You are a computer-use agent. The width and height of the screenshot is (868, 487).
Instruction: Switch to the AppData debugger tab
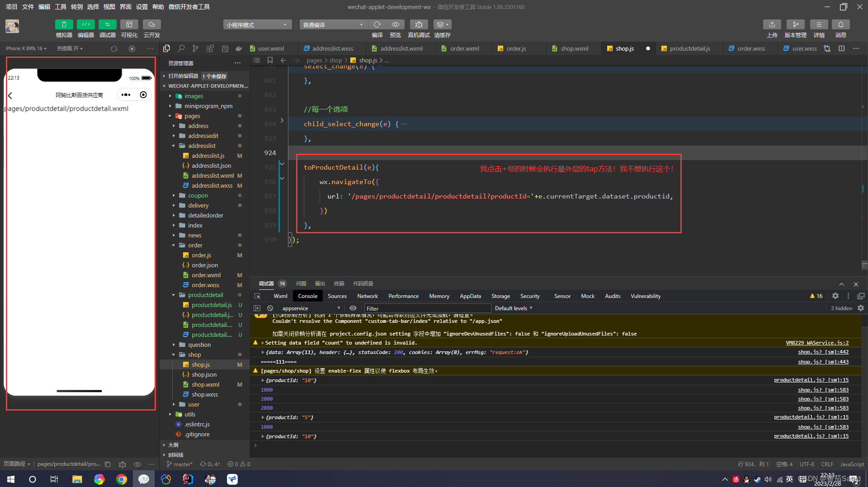click(x=470, y=296)
